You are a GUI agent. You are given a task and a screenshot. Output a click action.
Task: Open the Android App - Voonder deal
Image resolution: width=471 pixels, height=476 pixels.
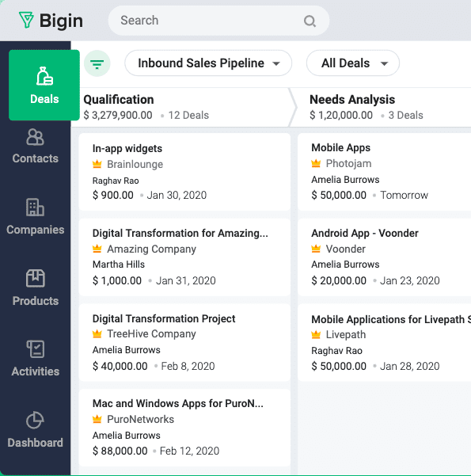[365, 233]
